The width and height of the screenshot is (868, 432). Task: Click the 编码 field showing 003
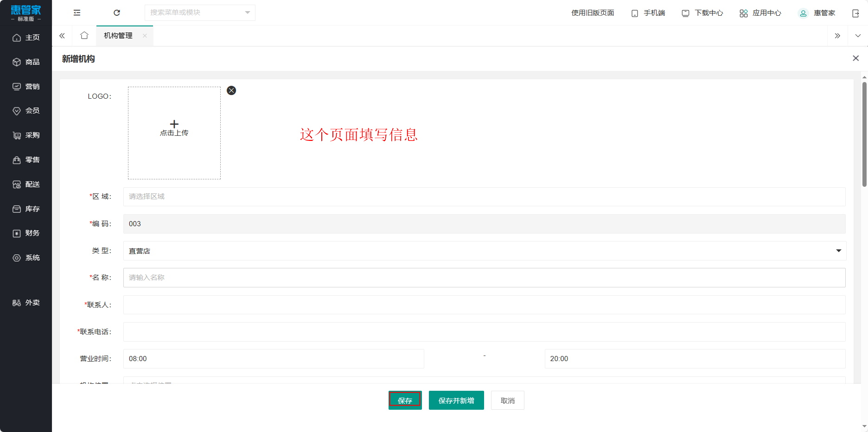485,224
